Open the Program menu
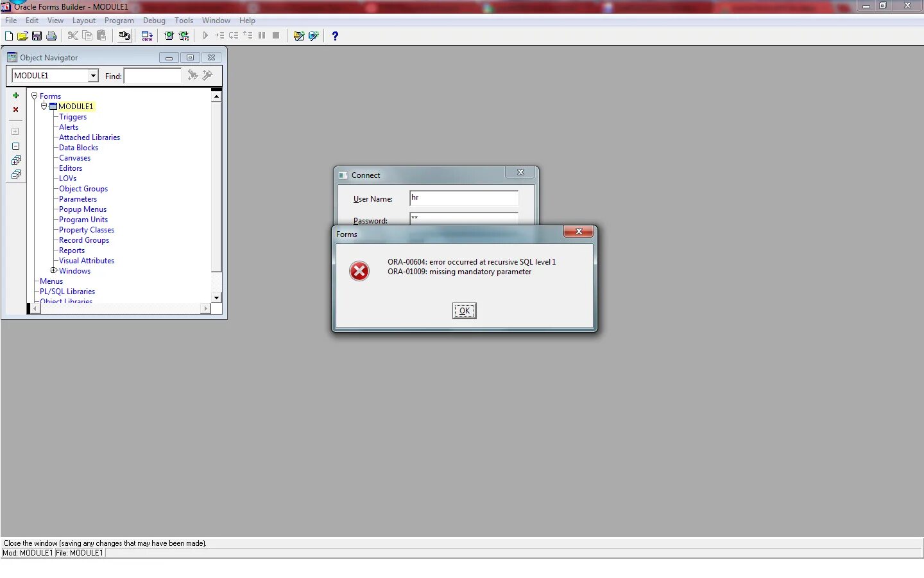This screenshot has height=578, width=924. pyautogui.click(x=119, y=21)
